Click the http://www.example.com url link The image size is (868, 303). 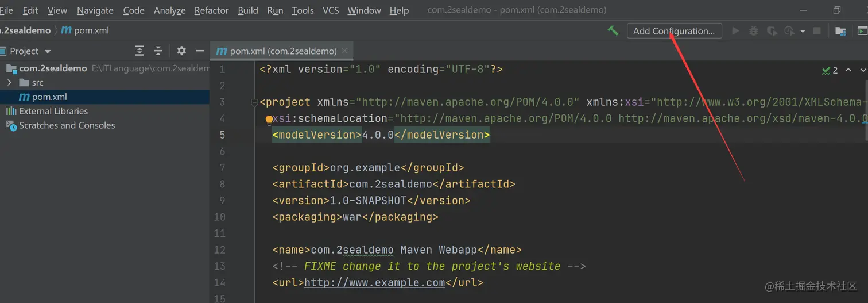coord(375,282)
